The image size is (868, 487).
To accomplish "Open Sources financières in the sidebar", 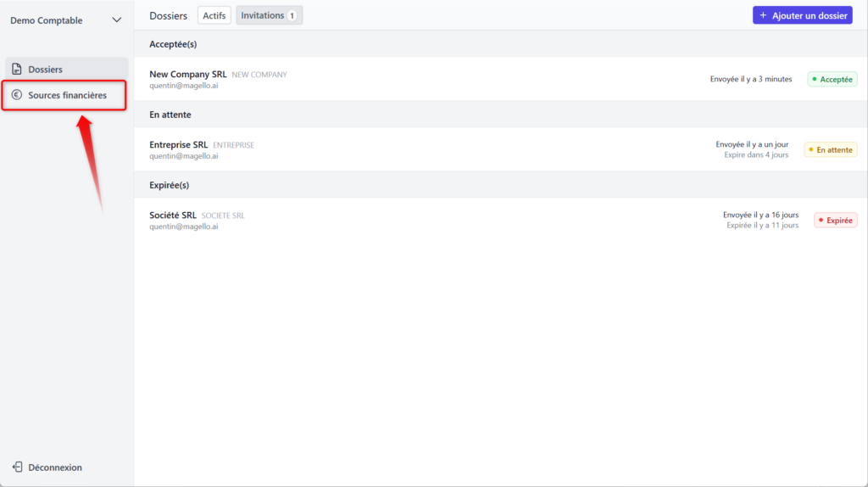I will click(x=67, y=96).
